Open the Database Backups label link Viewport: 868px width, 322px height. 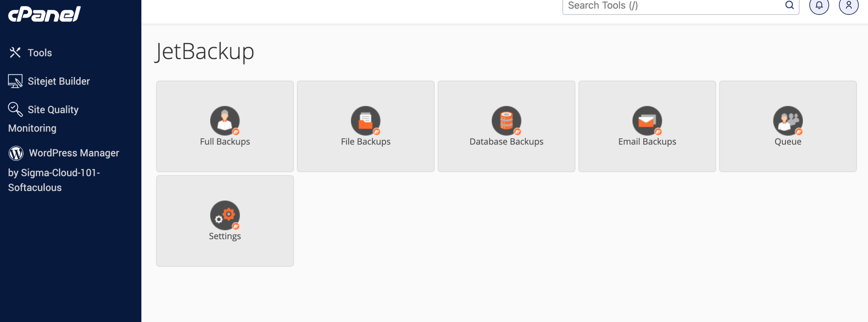coord(506,141)
